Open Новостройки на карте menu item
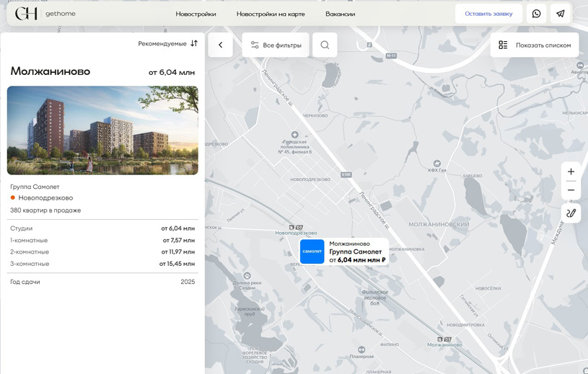This screenshot has height=374, width=588. tap(271, 14)
